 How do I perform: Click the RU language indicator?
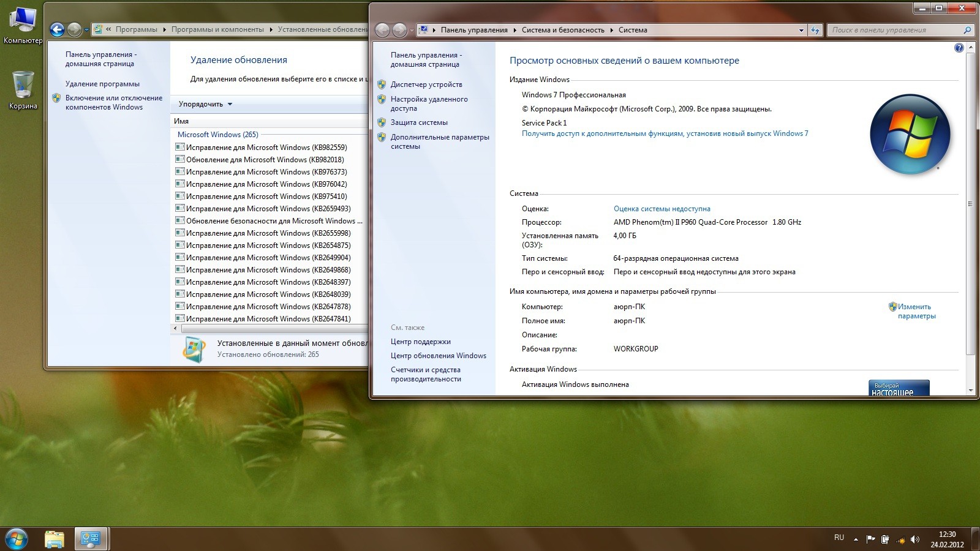click(x=839, y=538)
